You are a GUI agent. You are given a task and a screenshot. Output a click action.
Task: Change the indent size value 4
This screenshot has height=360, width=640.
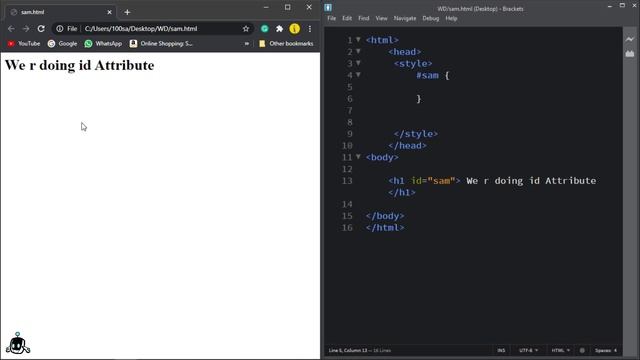point(615,350)
